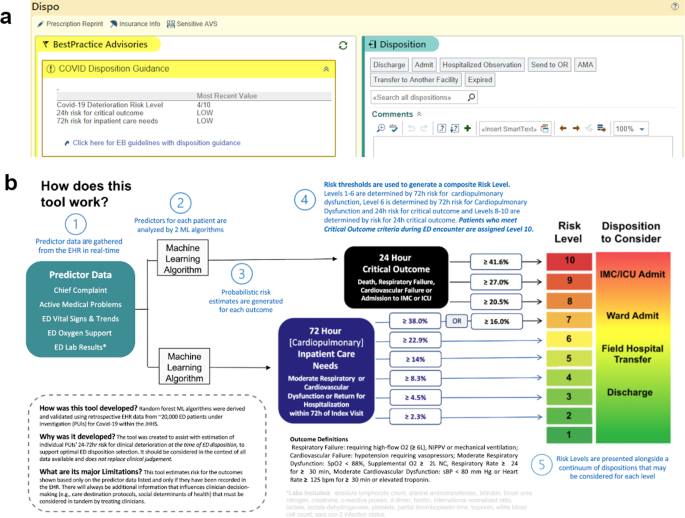The height and width of the screenshot is (518, 685).
Task: Open the 100% zoom dropdown
Action: [x=630, y=129]
